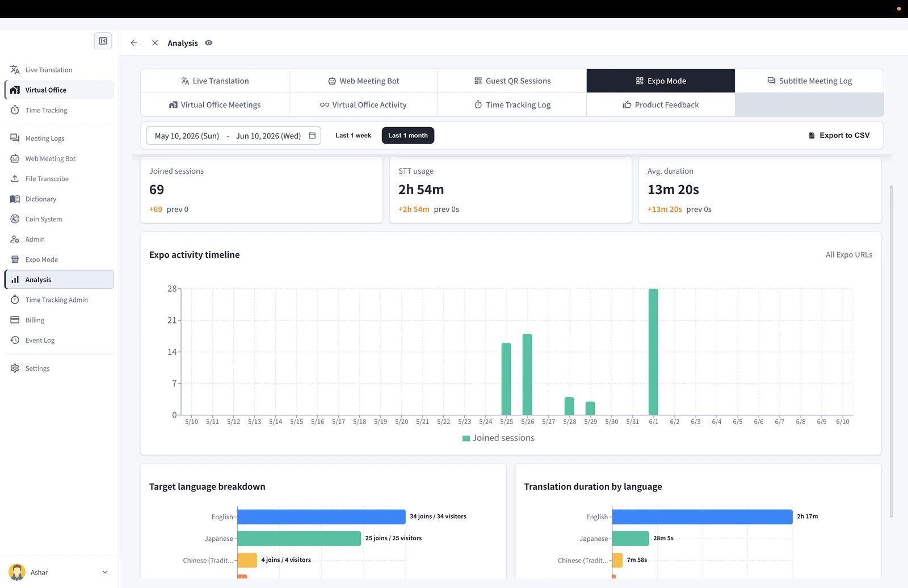Click the Chinese bar showing 4 joins
This screenshot has height=588, width=908.
(247, 560)
